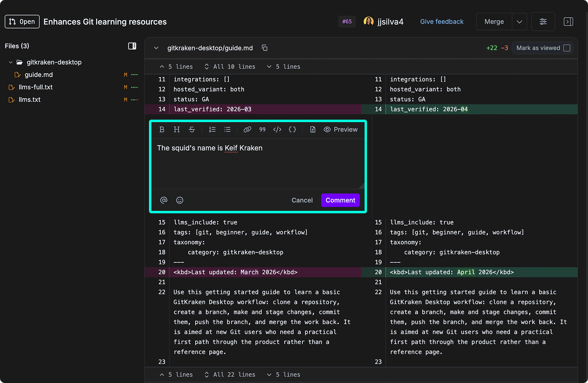Cancel the comment
The image size is (588, 383).
[302, 200]
